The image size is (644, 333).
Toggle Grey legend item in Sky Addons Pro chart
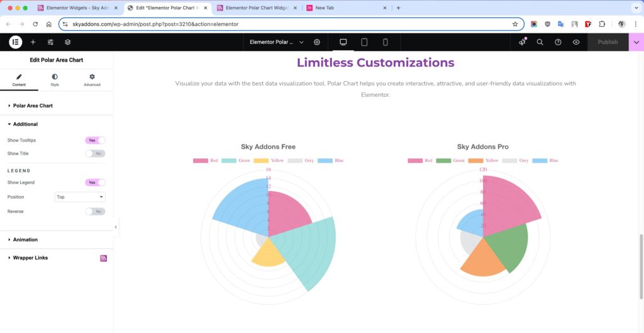tap(516, 161)
